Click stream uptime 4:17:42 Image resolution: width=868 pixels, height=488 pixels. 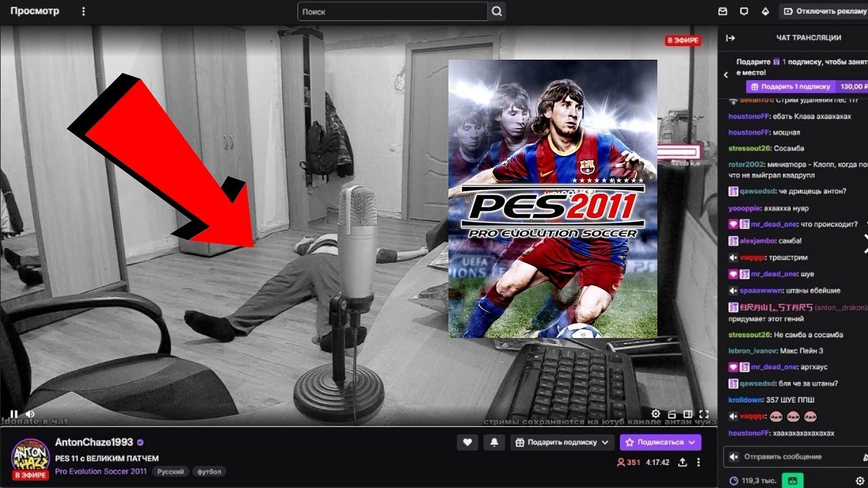[x=658, y=462]
